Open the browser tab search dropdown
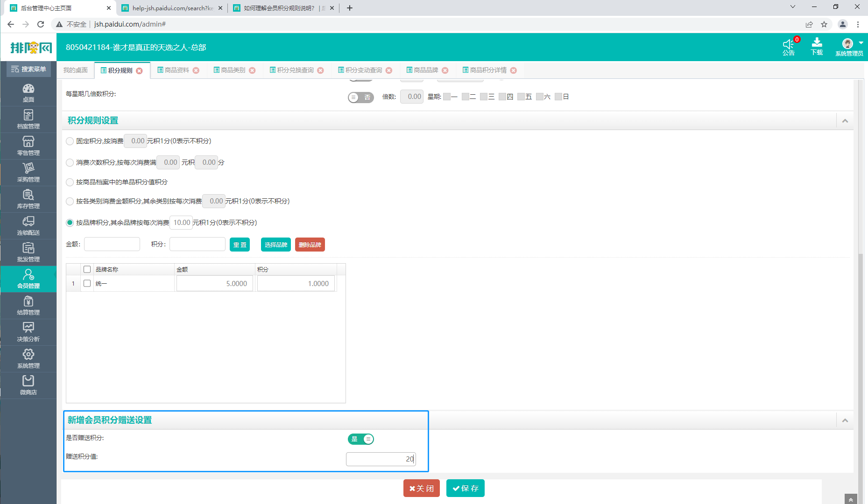 pos(792,7)
